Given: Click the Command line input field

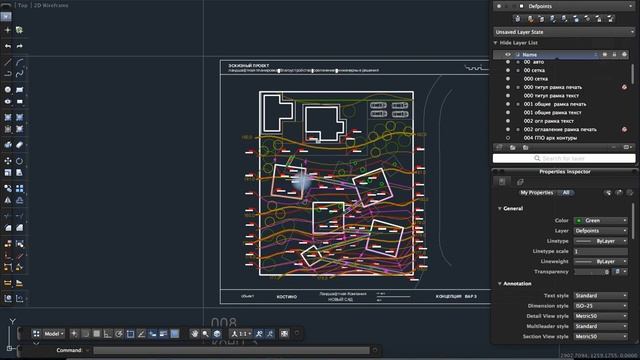Looking at the screenshot, I should [231, 350].
